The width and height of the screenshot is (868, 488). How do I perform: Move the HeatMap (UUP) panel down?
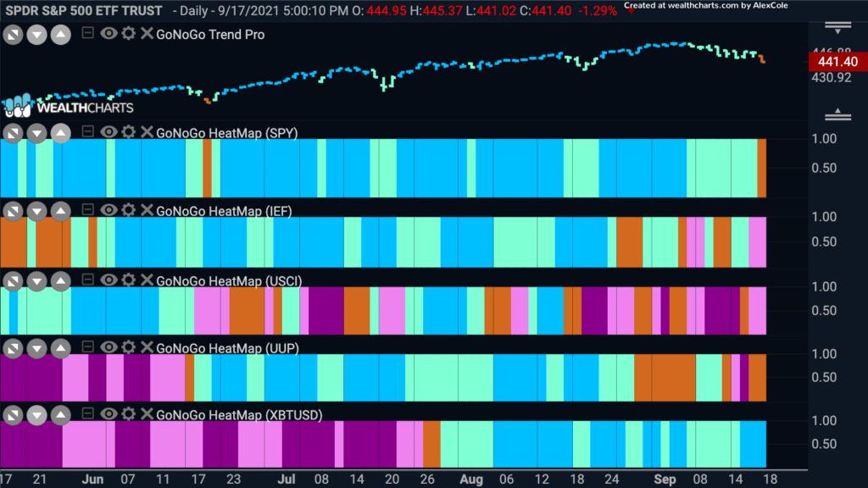36,348
